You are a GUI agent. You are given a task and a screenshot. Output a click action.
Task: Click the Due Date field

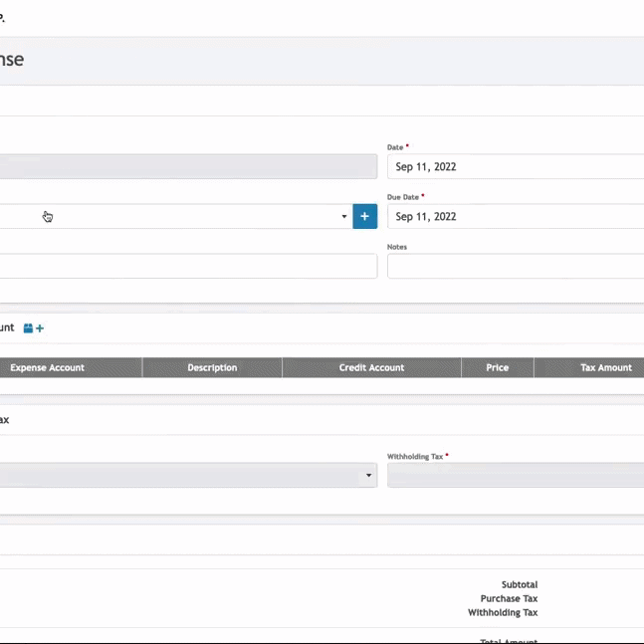515,217
